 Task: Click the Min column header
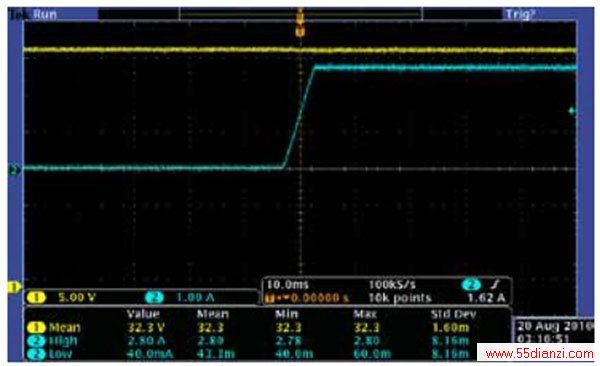click(287, 314)
